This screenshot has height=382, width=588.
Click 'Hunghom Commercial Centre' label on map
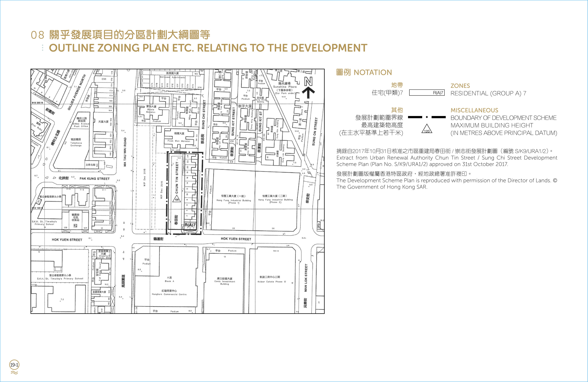[x=169, y=294]
